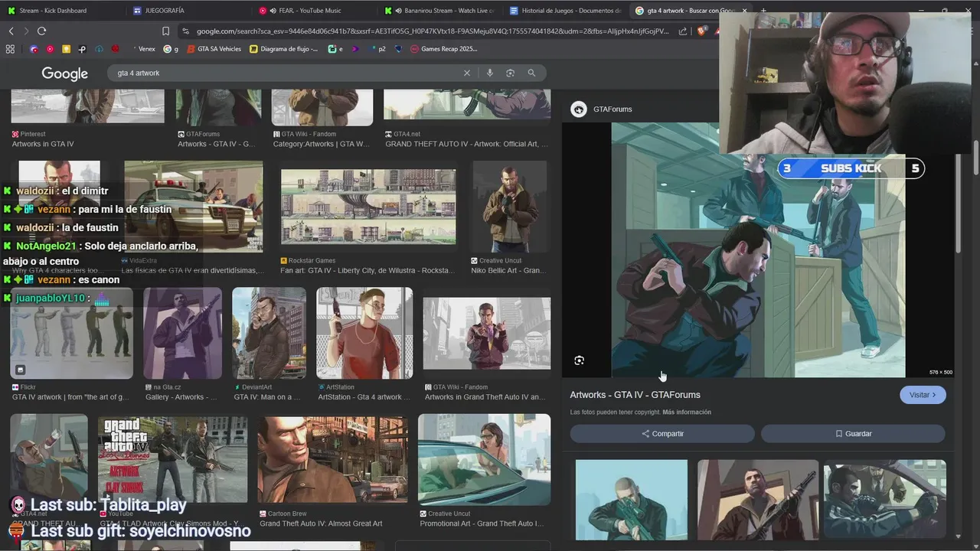Click the Brave shields icon
The width and height of the screenshot is (980, 551).
point(701,31)
